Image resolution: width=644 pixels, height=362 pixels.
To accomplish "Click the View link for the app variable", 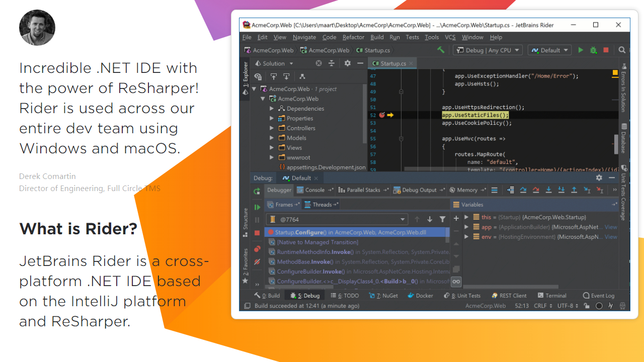I will coord(611,227).
